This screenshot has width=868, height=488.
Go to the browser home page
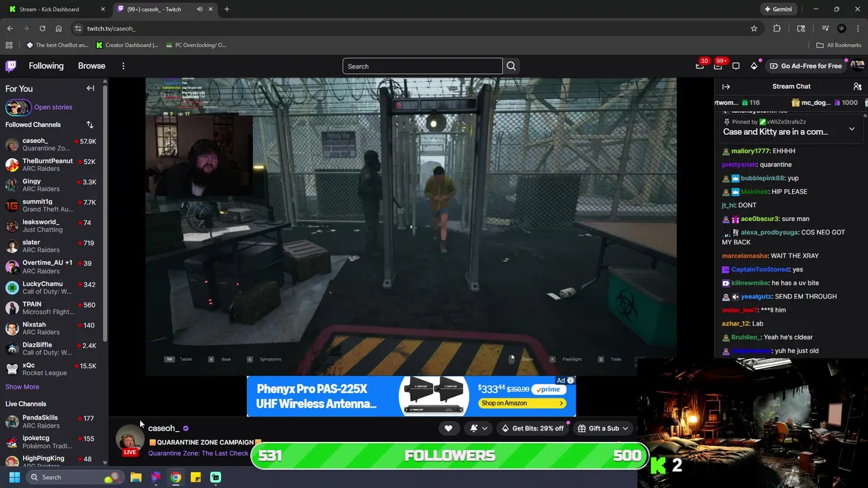tap(59, 28)
